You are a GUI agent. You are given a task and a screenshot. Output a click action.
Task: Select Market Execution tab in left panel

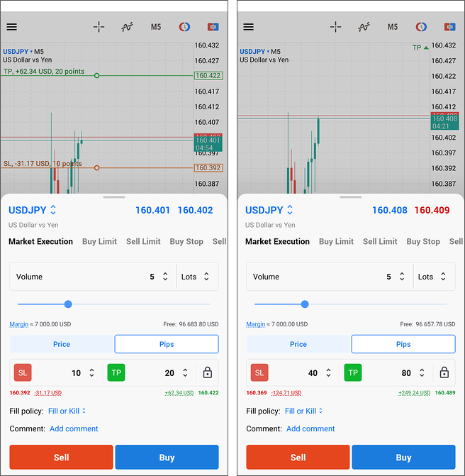point(40,241)
